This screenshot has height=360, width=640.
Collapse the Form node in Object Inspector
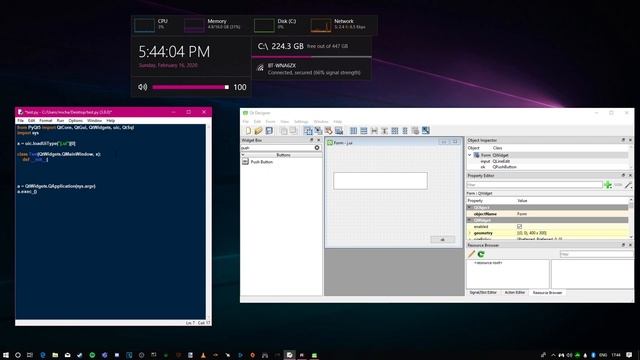[470, 155]
